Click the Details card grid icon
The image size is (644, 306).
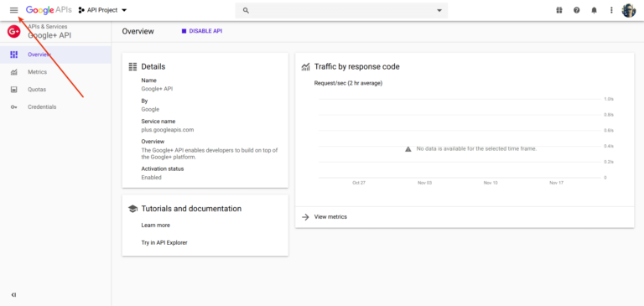[132, 66]
